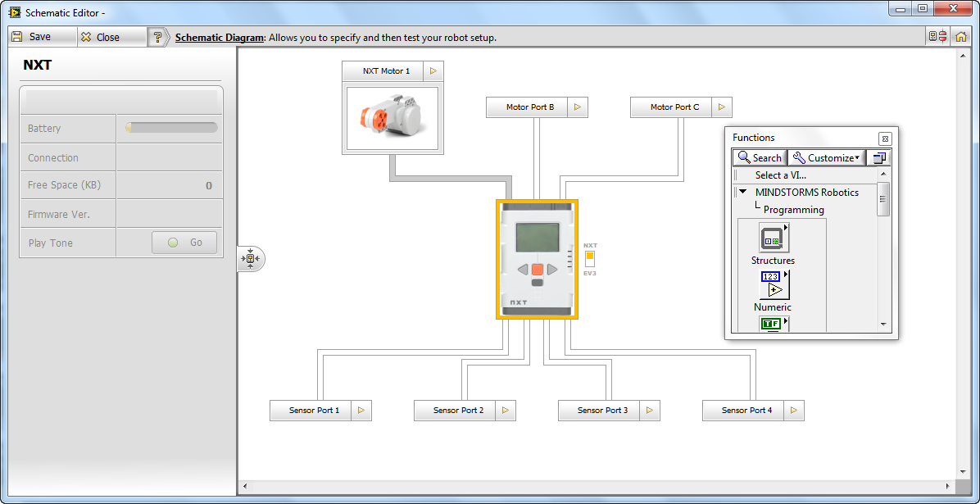The width and height of the screenshot is (980, 504).
Task: Select the Programming subcategory
Action: click(x=794, y=210)
